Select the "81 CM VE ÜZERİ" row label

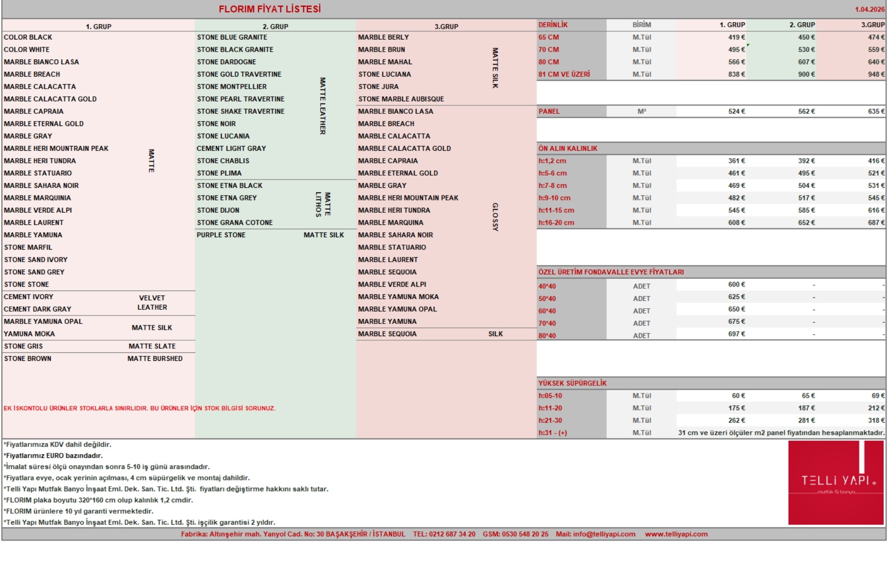[x=564, y=74]
